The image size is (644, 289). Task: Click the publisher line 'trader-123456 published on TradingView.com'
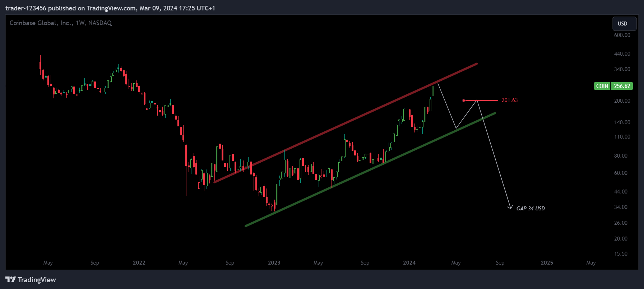[x=70, y=8]
